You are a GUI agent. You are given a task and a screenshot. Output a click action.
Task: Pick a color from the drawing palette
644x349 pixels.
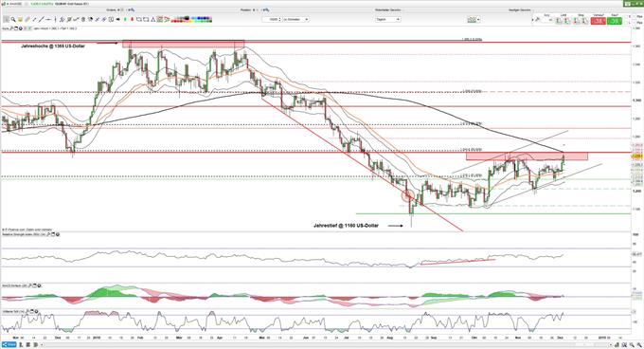pos(191,19)
